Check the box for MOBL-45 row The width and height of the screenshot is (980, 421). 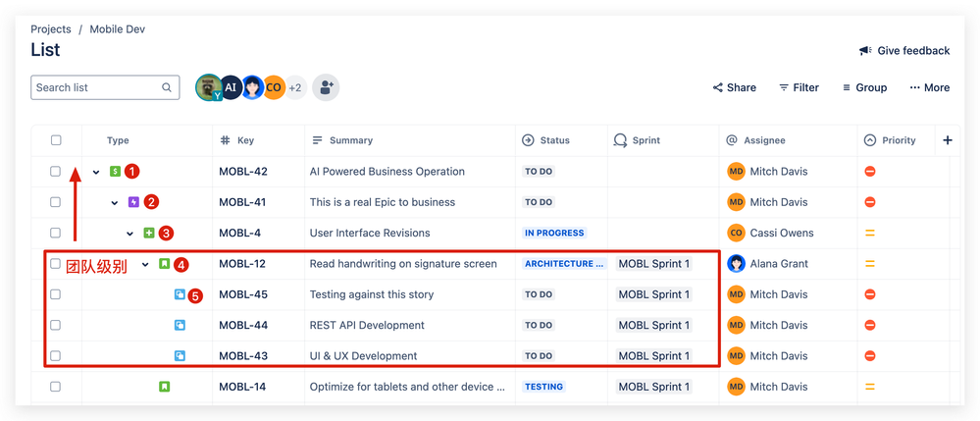[56, 294]
